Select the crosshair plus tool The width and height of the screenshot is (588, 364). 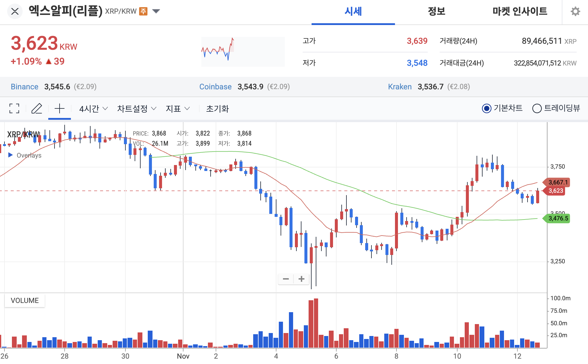(59, 108)
